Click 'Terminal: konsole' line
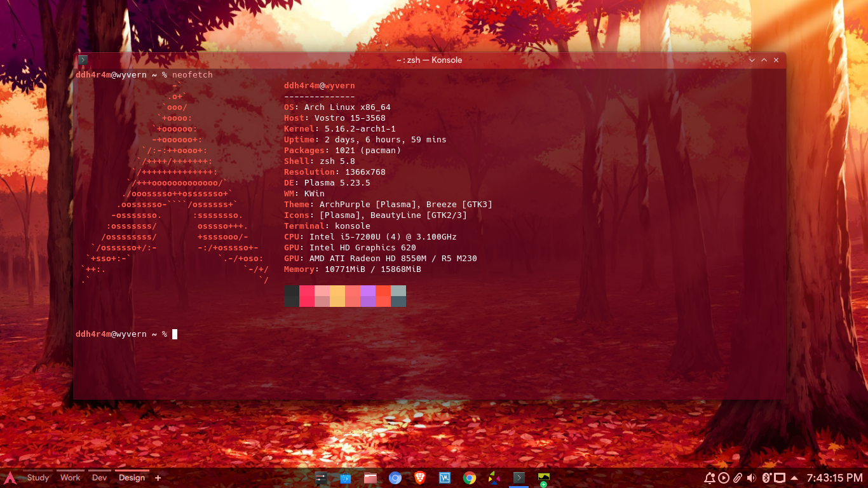The width and height of the screenshot is (868, 488). [x=327, y=226]
